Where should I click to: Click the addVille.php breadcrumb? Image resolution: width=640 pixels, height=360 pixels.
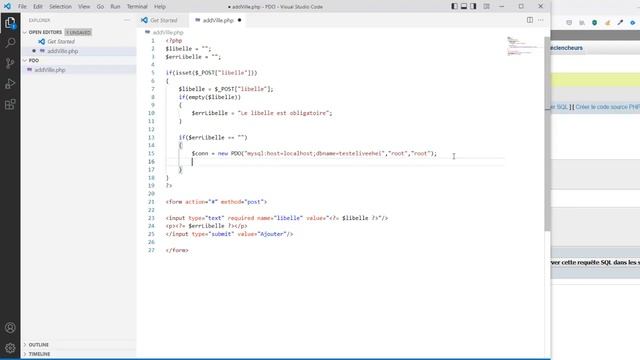pos(168,32)
